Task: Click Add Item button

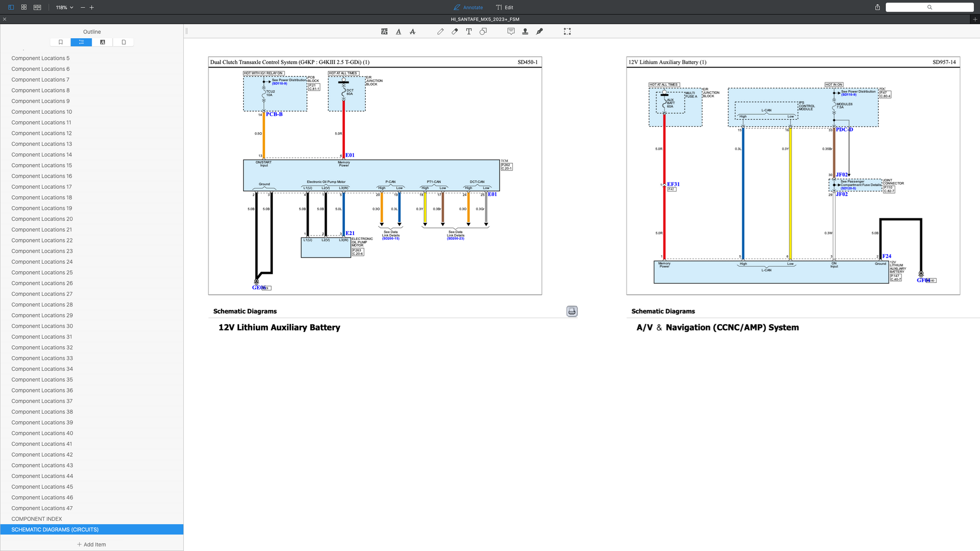Action: click(92, 544)
